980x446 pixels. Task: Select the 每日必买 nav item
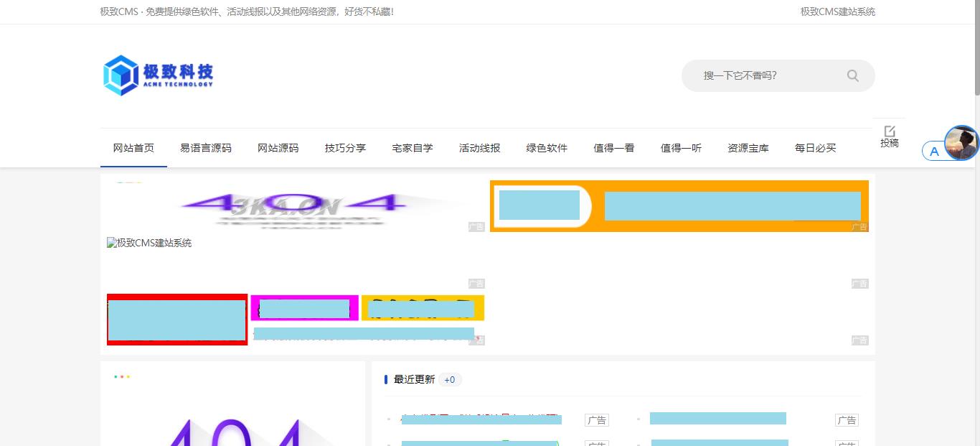[815, 147]
